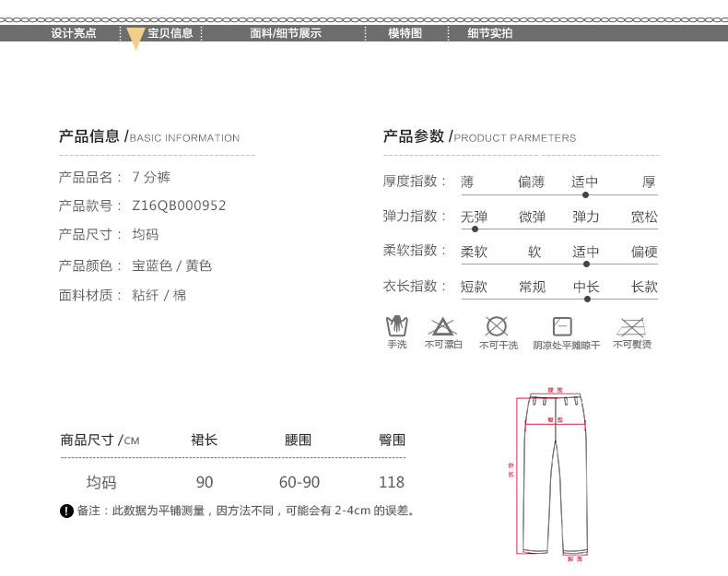Click the softness slider dot at 适中

click(x=586, y=264)
